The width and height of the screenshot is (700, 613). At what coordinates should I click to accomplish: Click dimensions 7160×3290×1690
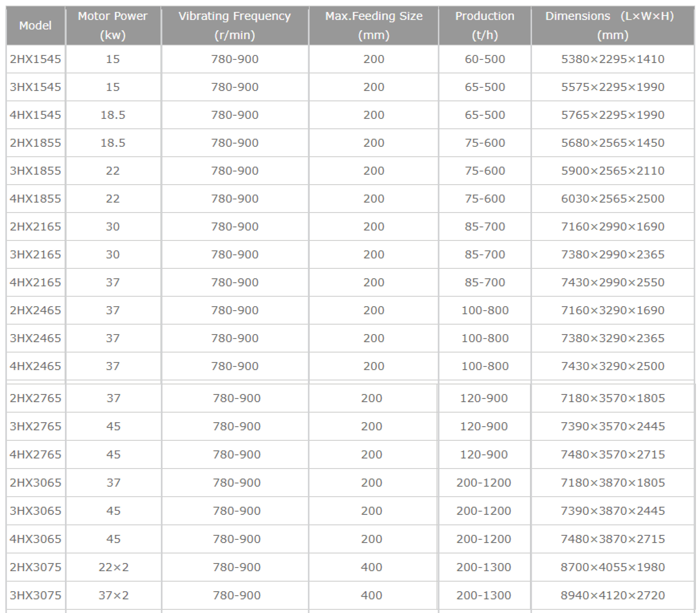click(x=613, y=310)
